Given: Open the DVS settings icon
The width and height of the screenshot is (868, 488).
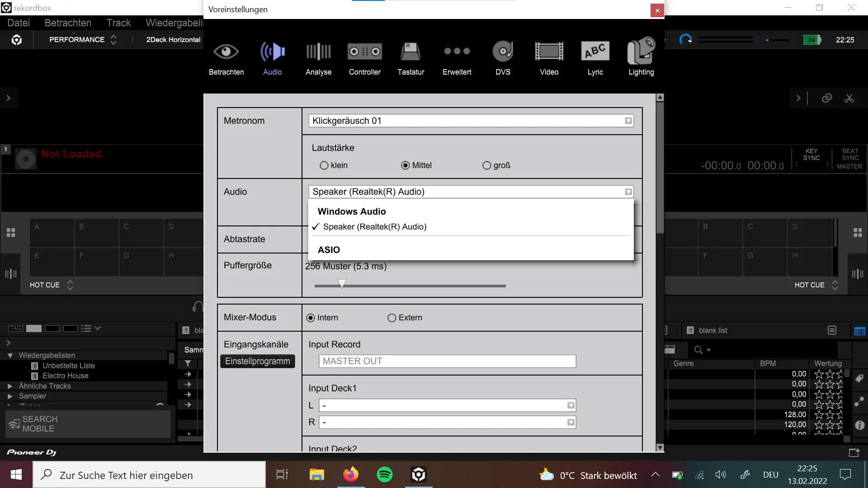Looking at the screenshot, I should (503, 57).
